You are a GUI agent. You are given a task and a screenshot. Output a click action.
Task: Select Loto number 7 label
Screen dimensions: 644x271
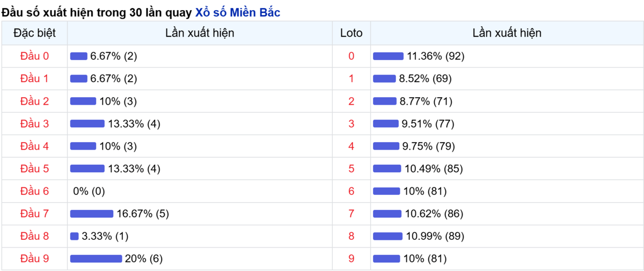(x=352, y=214)
